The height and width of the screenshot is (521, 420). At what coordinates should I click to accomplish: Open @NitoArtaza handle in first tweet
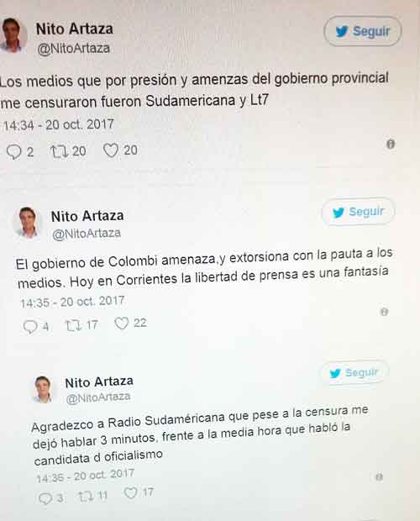pos(73,49)
